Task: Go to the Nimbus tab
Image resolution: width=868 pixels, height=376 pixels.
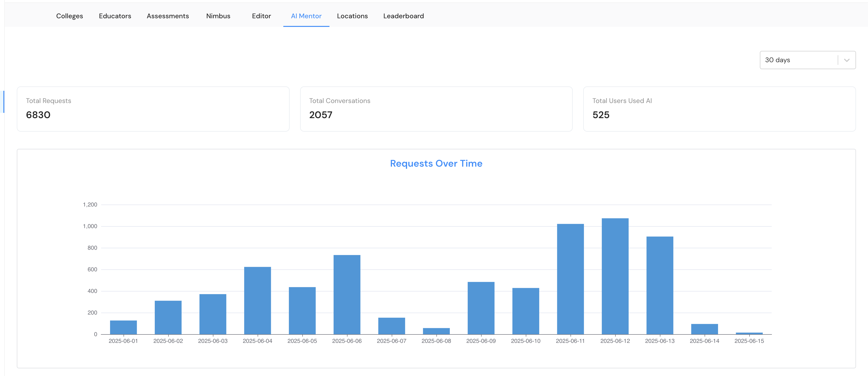Action: (218, 16)
